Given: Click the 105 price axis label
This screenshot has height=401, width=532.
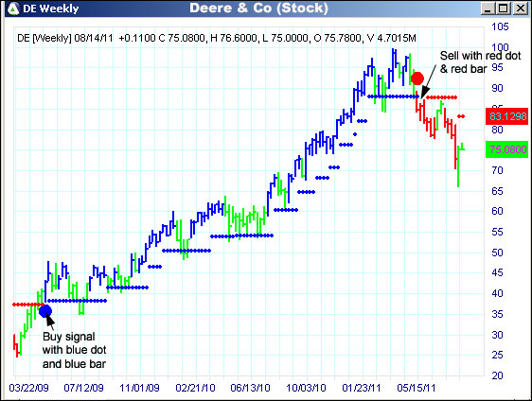Looking at the screenshot, I should [500, 26].
